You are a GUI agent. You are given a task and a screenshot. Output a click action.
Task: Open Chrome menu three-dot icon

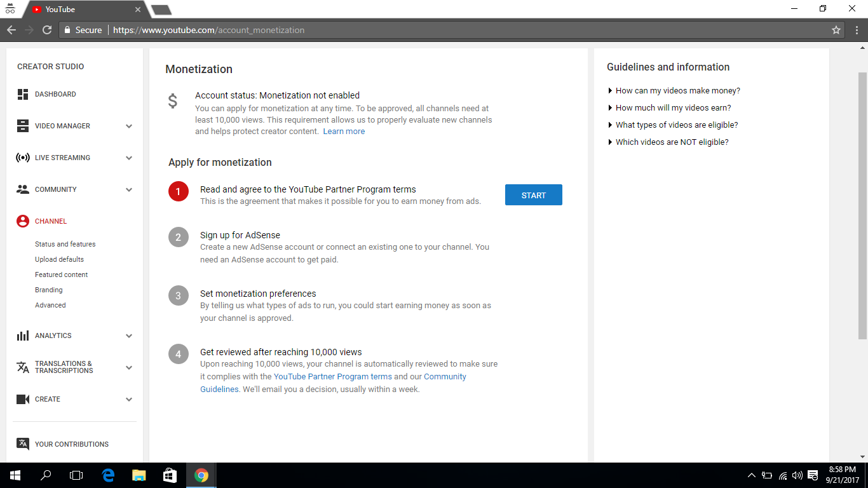point(855,30)
